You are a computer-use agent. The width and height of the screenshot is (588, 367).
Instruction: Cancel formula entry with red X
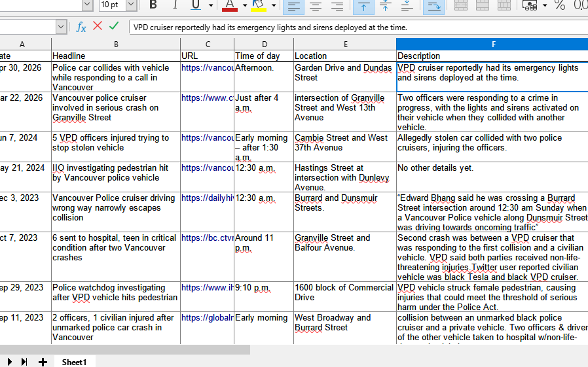pos(98,26)
